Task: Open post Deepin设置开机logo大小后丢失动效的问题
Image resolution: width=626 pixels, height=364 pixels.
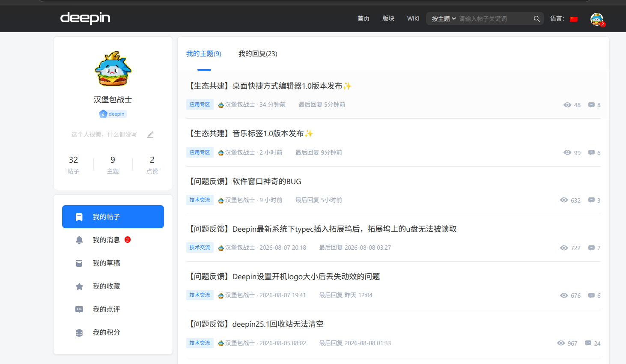Action: (x=283, y=277)
